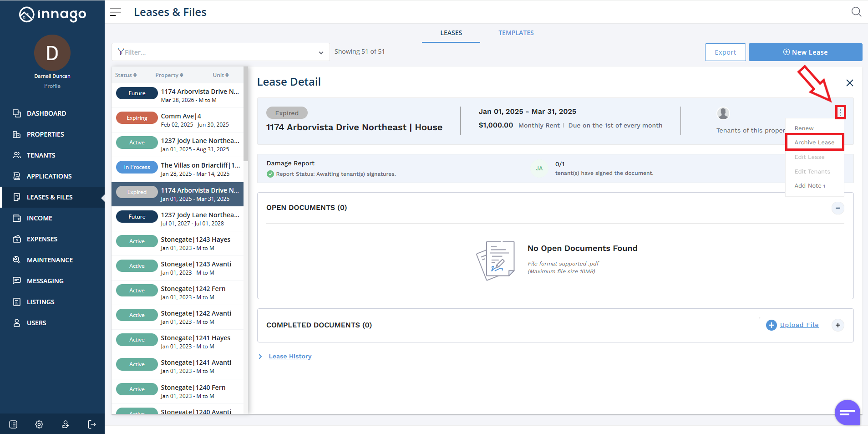The width and height of the screenshot is (868, 434).
Task: Open the three-dot lease options menu
Action: click(840, 112)
